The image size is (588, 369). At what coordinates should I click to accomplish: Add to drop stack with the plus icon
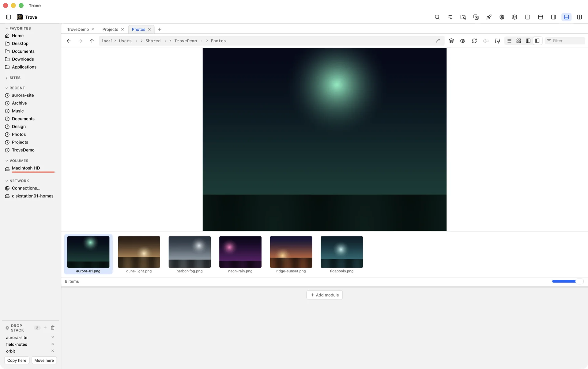click(x=45, y=328)
